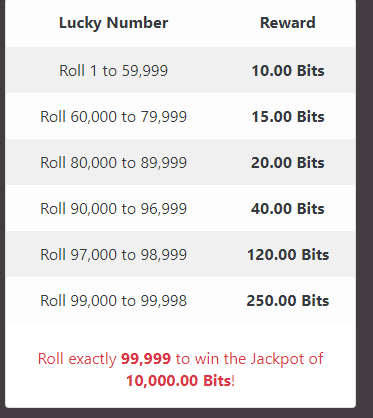Click the Lucky Number column header
Viewport: 373px width, 418px height.
tap(113, 23)
